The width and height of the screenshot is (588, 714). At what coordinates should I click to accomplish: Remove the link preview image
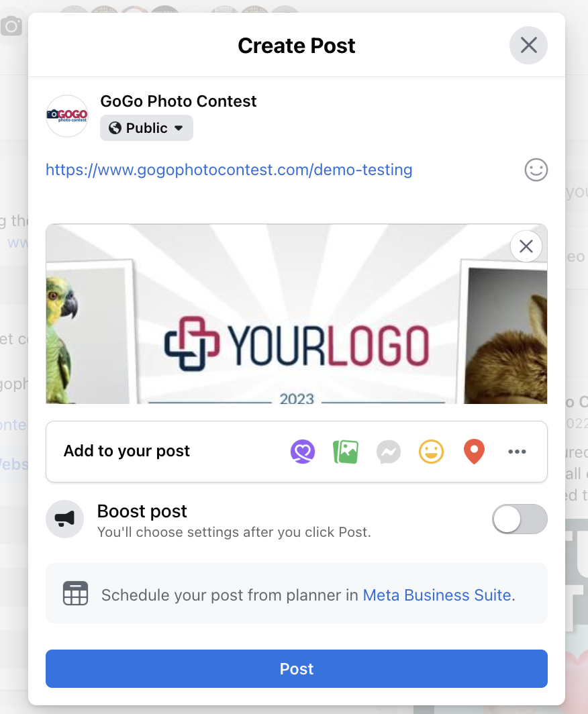coord(526,246)
